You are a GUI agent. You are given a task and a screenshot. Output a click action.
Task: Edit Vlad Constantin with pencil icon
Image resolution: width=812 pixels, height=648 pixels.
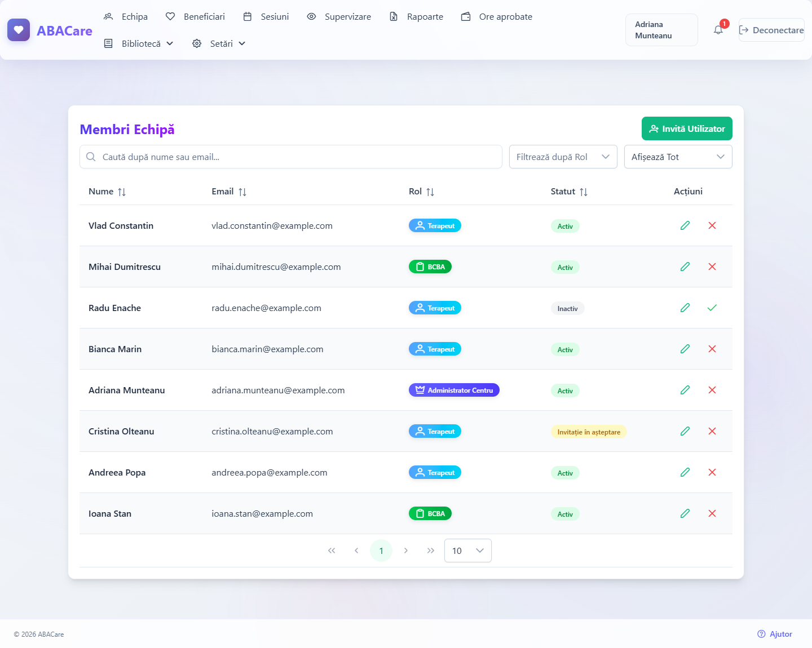pyautogui.click(x=685, y=225)
